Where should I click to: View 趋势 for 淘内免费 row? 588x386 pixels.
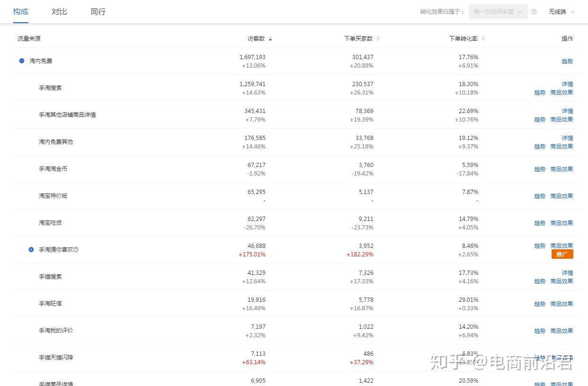(x=567, y=61)
